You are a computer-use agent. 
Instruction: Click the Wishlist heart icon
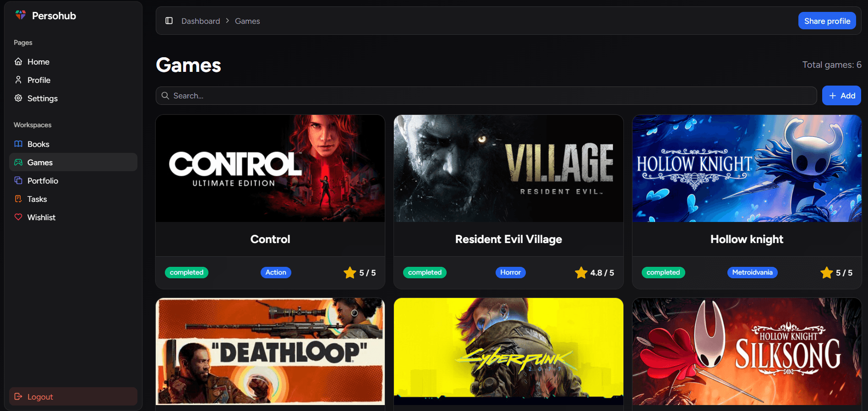18,217
